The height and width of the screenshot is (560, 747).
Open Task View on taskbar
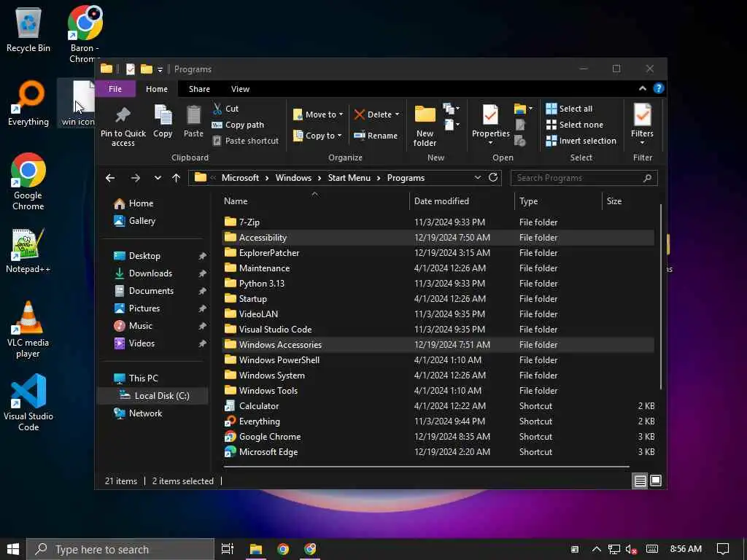tap(228, 549)
